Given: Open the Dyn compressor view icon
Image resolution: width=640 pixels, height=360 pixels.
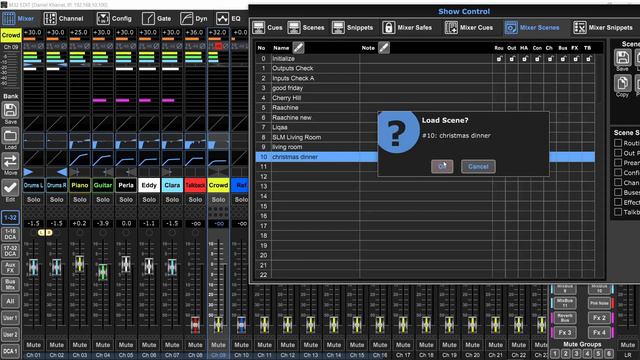Looking at the screenshot, I should point(187,18).
